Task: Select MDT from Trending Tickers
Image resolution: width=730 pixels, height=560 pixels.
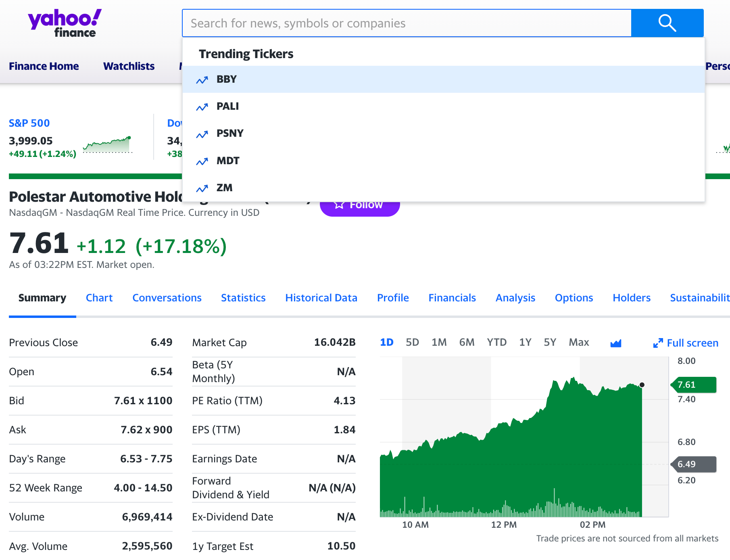Action: click(x=444, y=161)
